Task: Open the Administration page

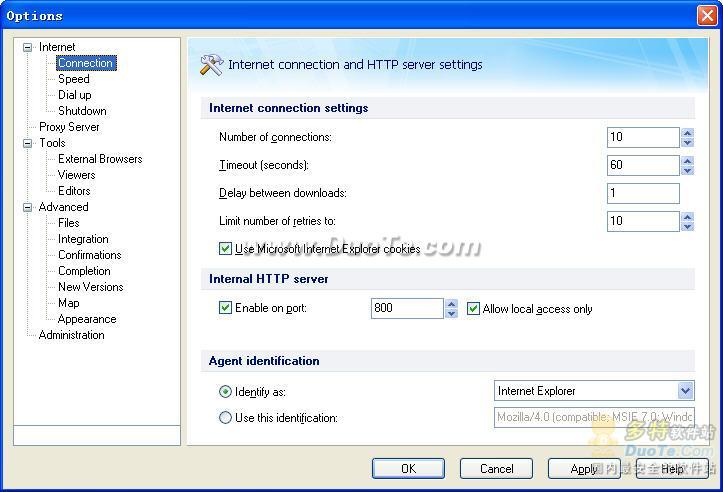Action: coord(71,335)
